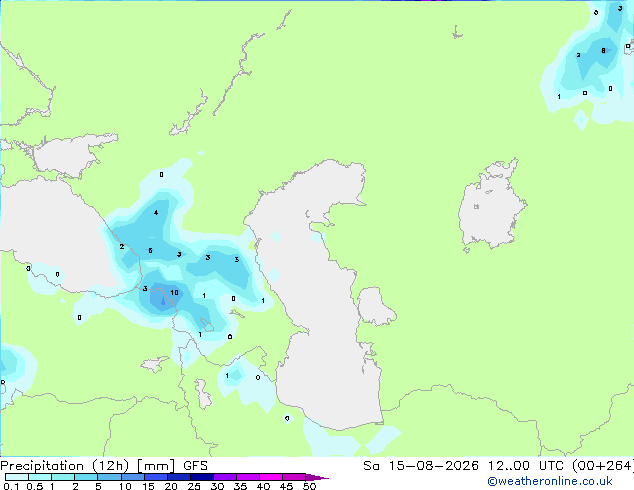Open the weatheronline.co.uk credit link
The image size is (634, 490).
click(549, 481)
